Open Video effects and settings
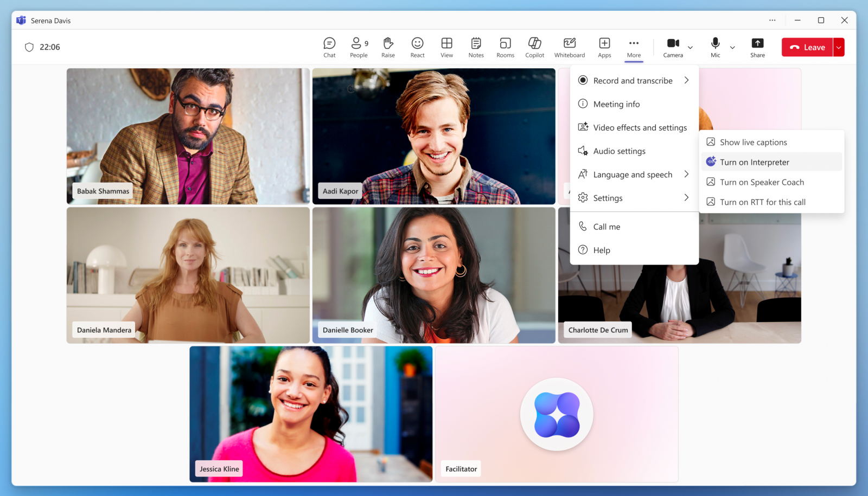 [640, 127]
